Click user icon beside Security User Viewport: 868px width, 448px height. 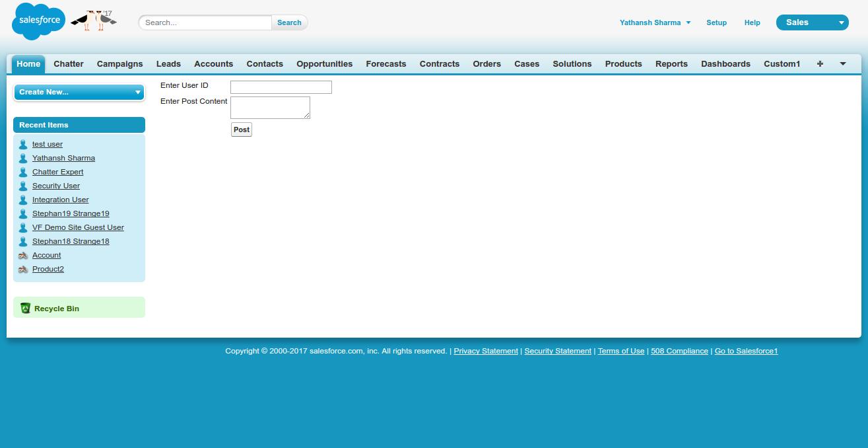click(23, 186)
